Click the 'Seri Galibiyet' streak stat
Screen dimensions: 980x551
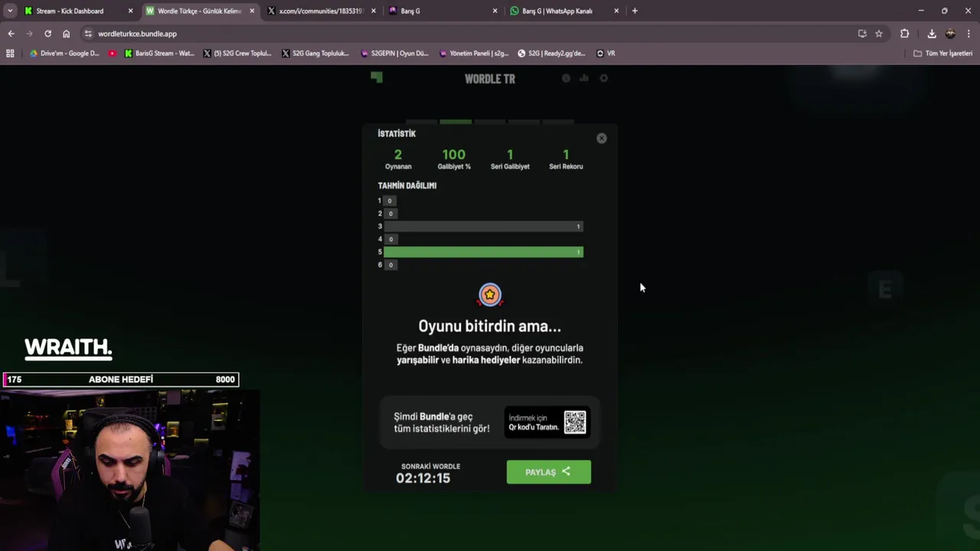pos(510,159)
